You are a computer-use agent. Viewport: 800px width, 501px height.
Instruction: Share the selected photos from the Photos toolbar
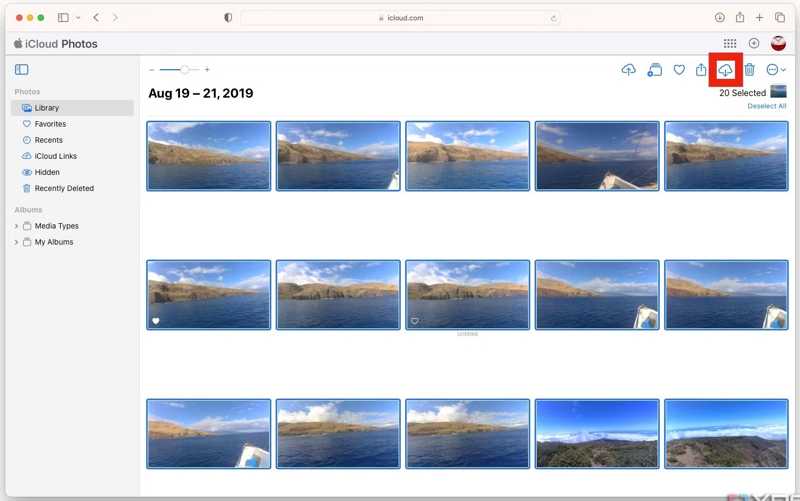point(701,69)
